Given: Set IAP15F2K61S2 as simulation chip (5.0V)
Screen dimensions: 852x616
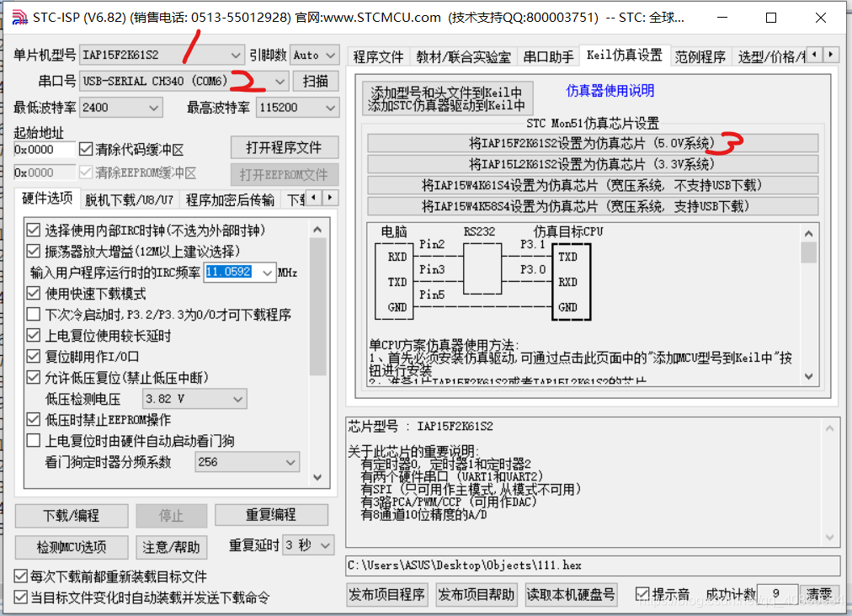Looking at the screenshot, I should [592, 143].
